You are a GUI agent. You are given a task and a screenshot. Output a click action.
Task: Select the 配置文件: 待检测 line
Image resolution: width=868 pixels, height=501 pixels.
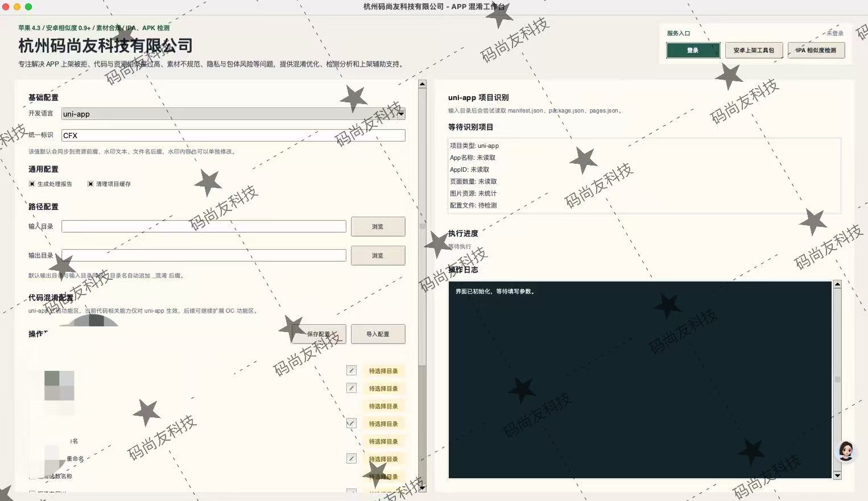click(x=473, y=205)
